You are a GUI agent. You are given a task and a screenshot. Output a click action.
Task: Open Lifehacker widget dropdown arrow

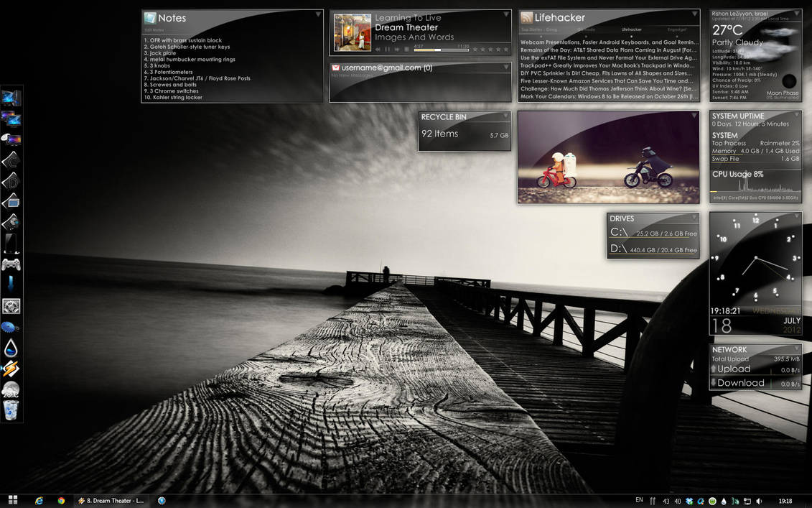[x=694, y=14]
